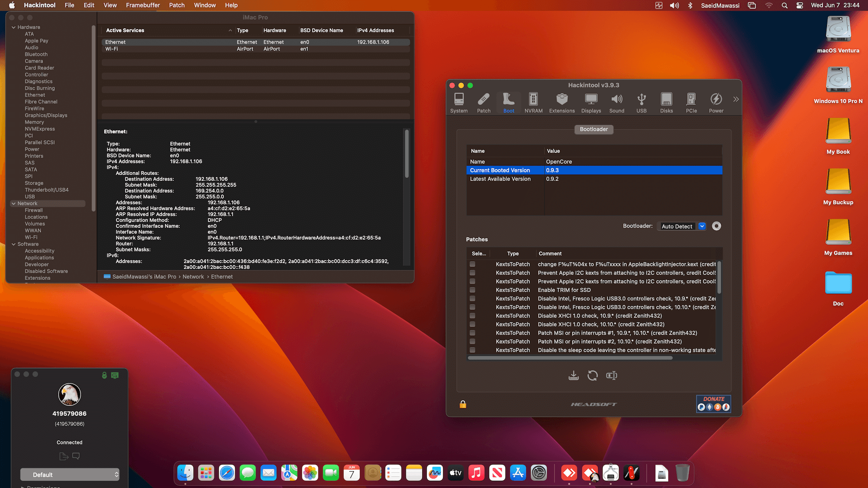Viewport: 868px width, 488px height.
Task: Open the NVRAM section
Action: (533, 103)
